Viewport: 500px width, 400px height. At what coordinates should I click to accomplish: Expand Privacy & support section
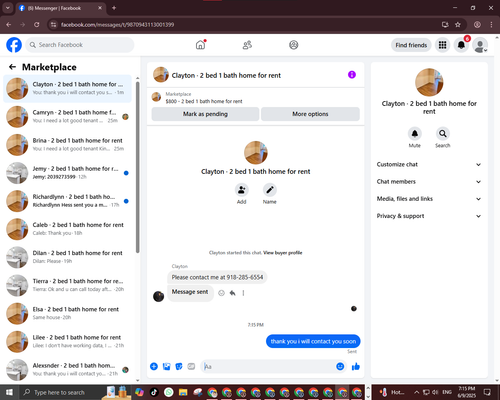click(429, 216)
